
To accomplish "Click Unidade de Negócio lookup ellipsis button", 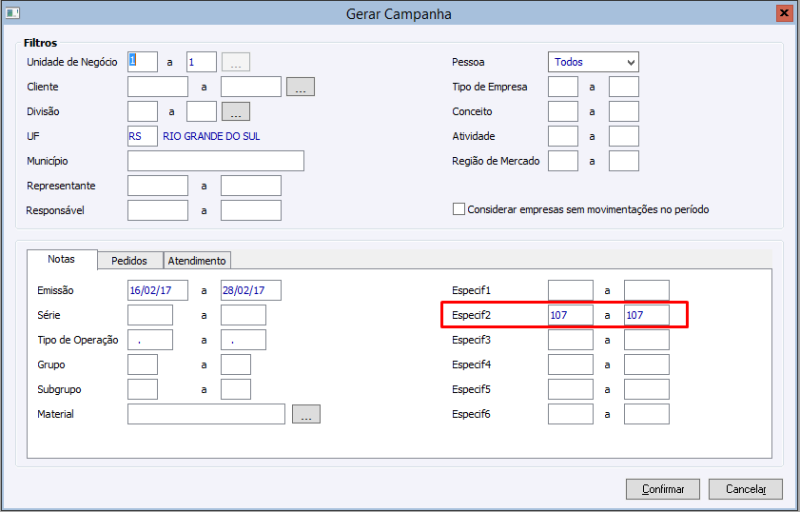I will point(236,62).
